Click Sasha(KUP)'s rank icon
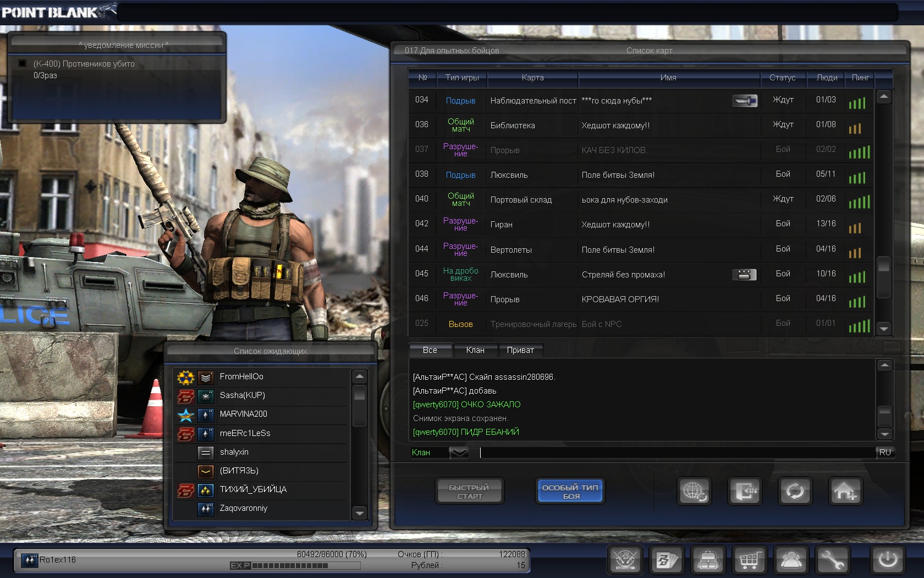The width and height of the screenshot is (924, 578). 206,396
